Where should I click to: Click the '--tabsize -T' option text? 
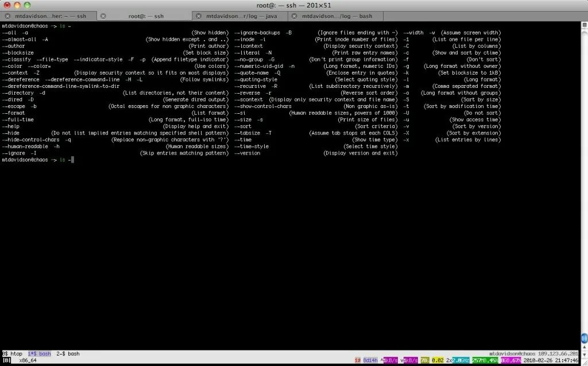tap(253, 133)
